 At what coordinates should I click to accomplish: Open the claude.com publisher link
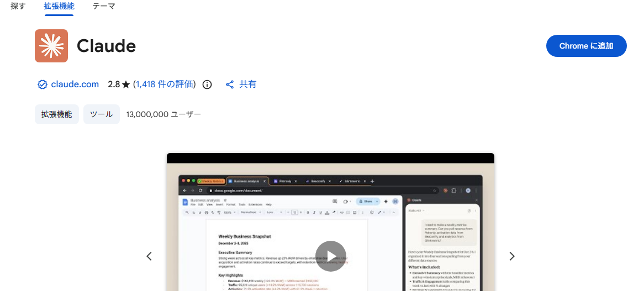(75, 84)
